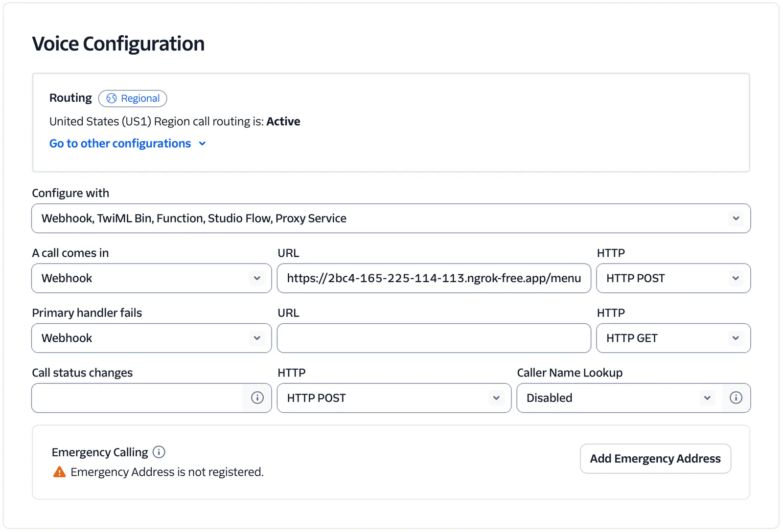
Task: Click the empty fallback URL field
Action: click(433, 338)
